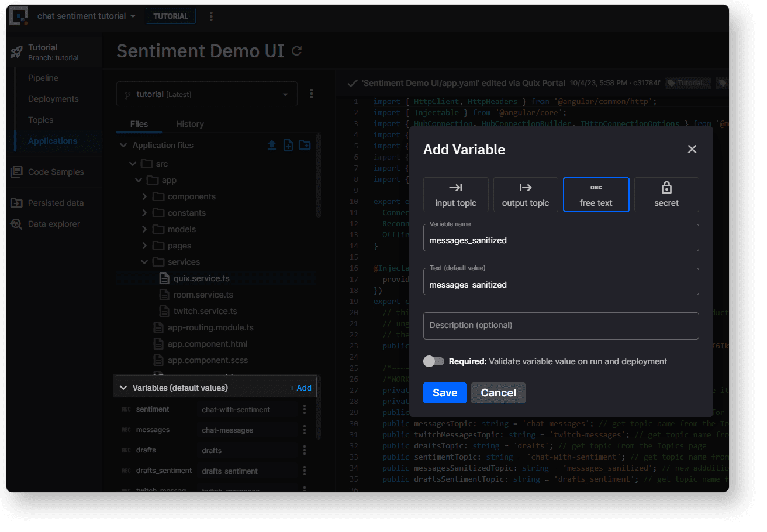
Task: Click the TUTORIAL badge button
Action: tap(171, 16)
